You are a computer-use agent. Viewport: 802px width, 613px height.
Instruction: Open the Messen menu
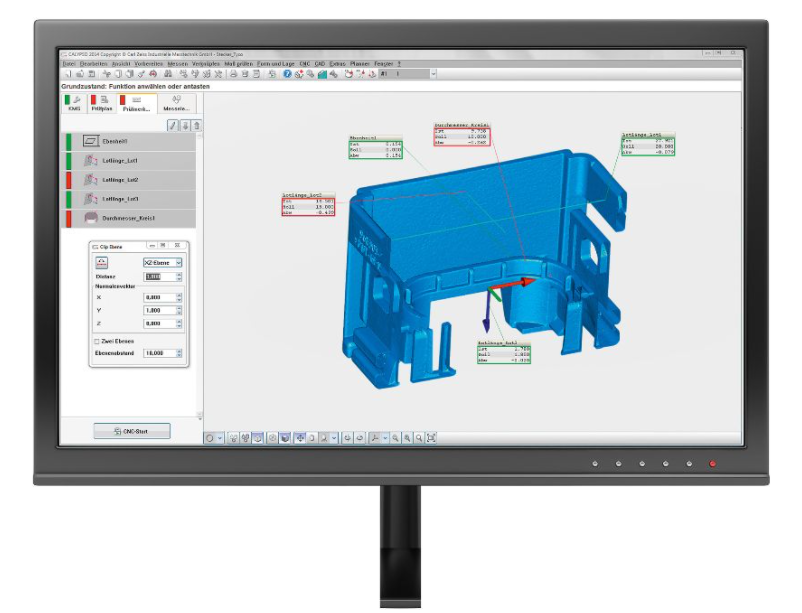[177, 63]
